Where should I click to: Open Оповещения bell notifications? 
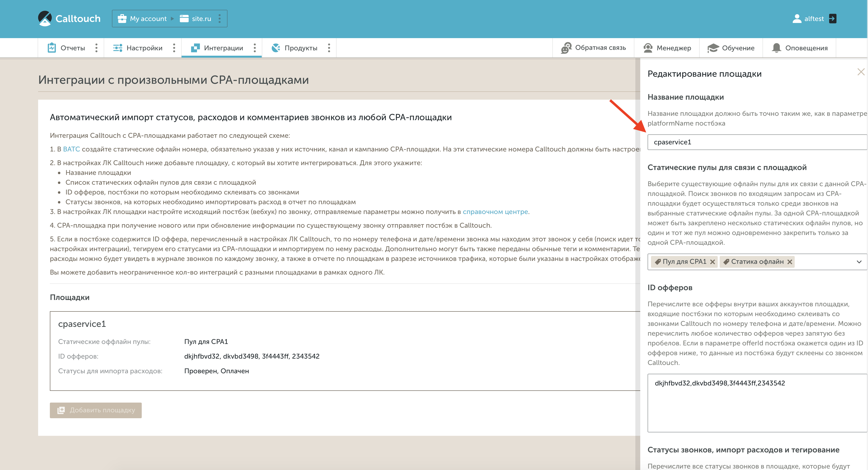(800, 48)
